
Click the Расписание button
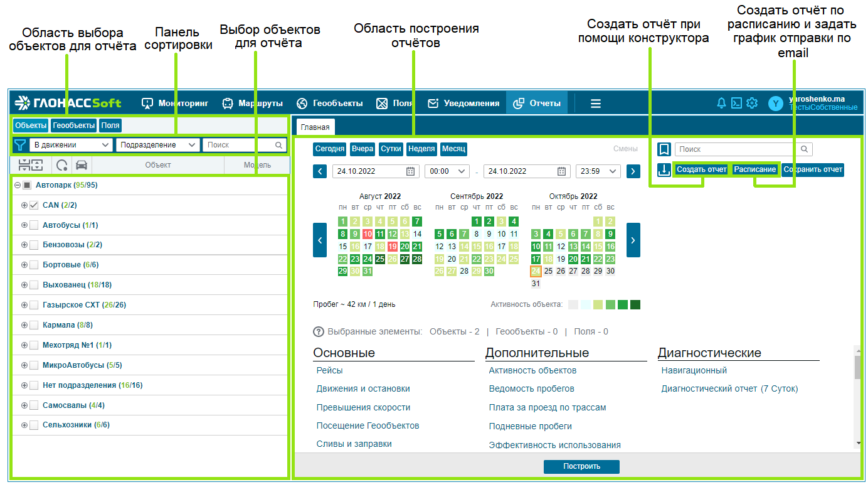(x=755, y=169)
